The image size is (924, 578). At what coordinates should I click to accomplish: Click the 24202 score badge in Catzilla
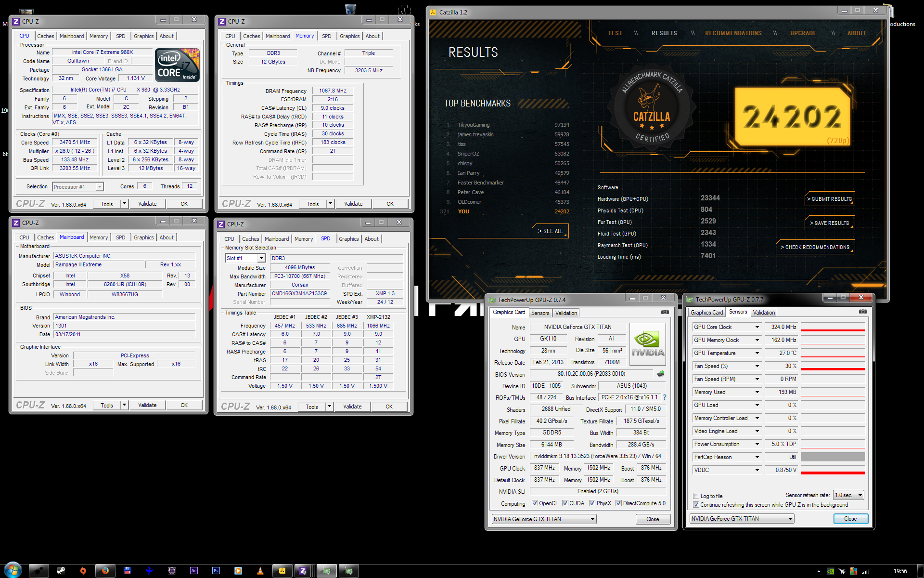coord(792,117)
